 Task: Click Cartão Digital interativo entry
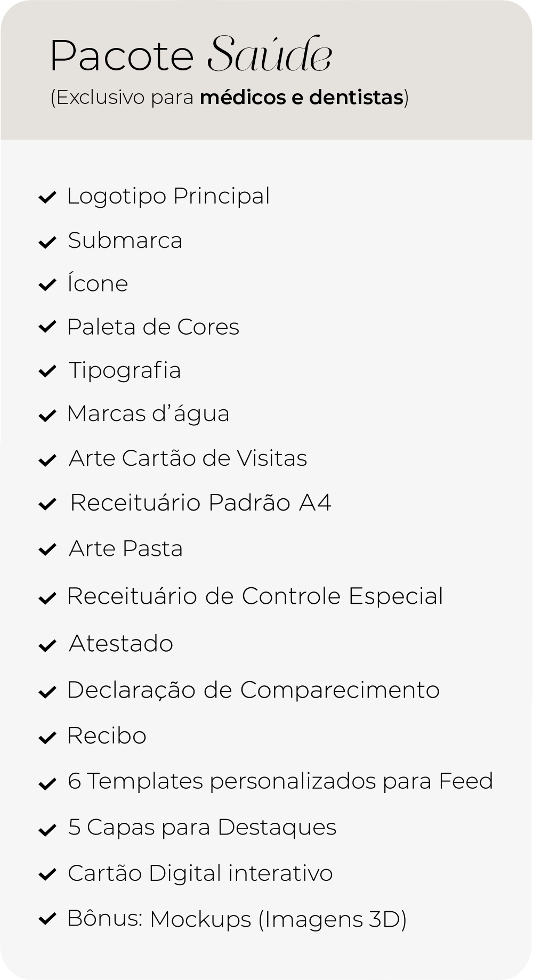coord(200,873)
